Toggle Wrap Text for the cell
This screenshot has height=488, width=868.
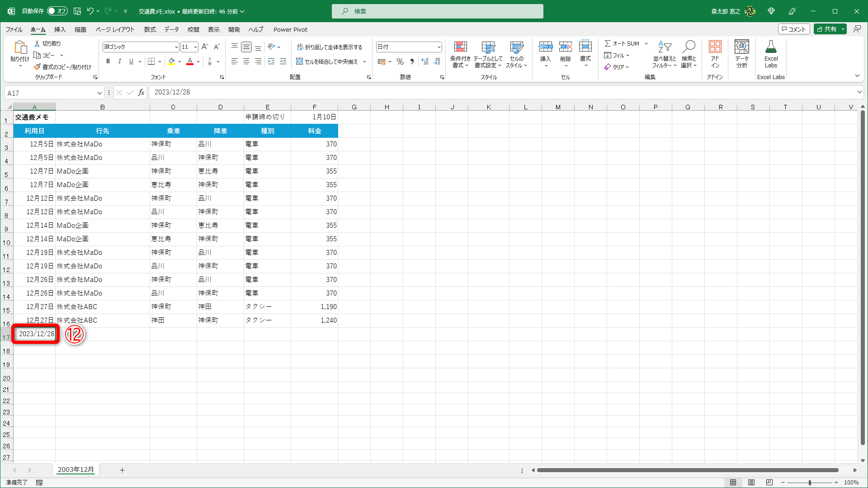330,47
